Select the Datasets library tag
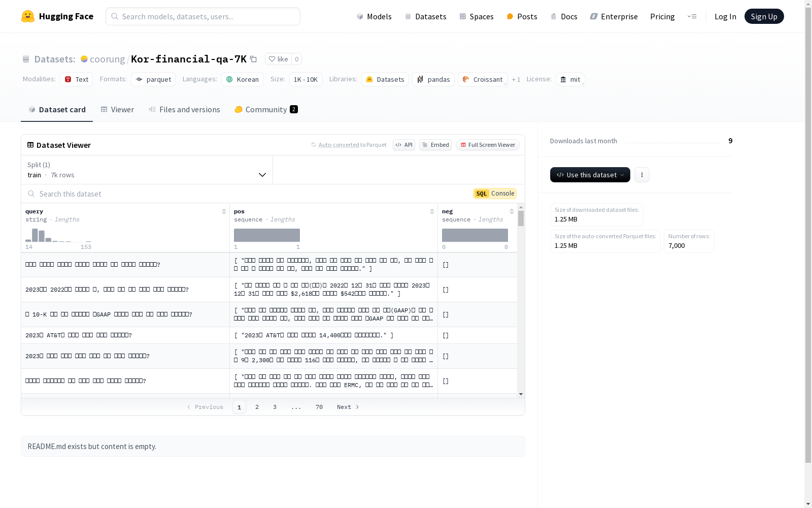Viewport: 812px width, 508px height. pyautogui.click(x=385, y=79)
